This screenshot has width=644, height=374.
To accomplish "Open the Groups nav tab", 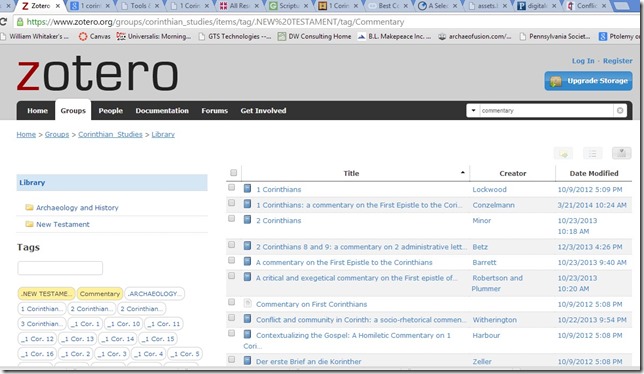I will [x=73, y=111].
